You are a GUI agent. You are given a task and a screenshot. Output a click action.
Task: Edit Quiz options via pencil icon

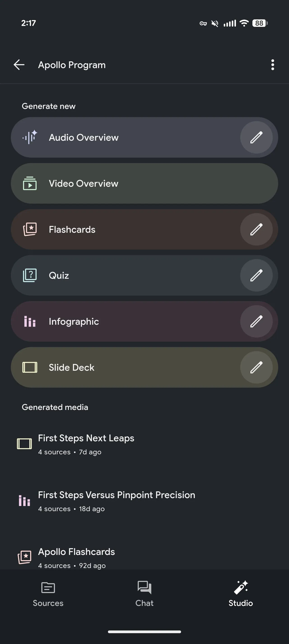click(256, 276)
